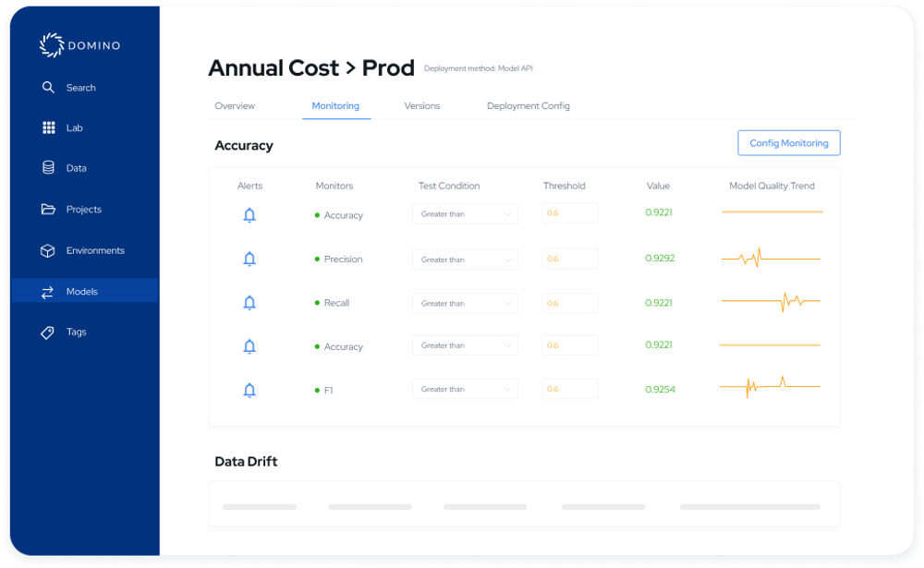Open the Test Condition dropdown for Recall
924x568 pixels.
tap(465, 301)
